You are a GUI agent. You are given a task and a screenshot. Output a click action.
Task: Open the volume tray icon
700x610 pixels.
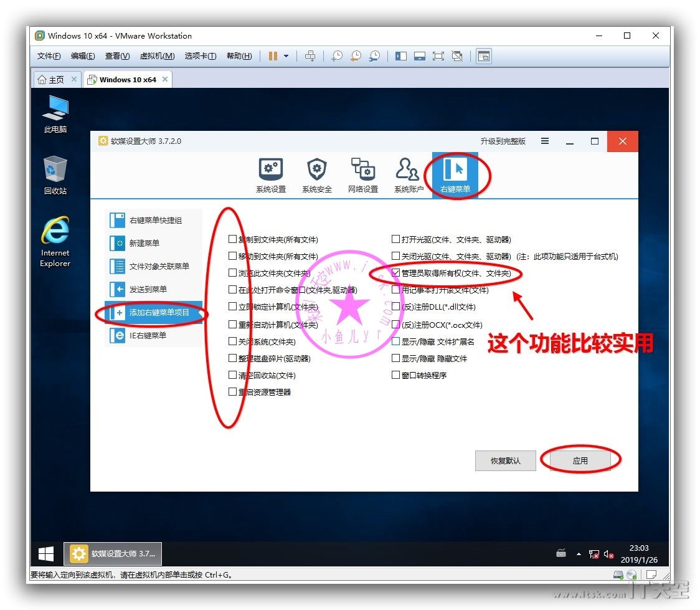point(608,554)
